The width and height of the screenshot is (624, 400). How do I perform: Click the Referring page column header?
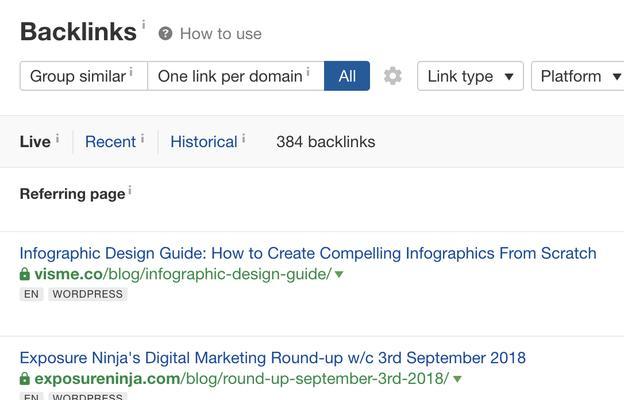click(72, 194)
